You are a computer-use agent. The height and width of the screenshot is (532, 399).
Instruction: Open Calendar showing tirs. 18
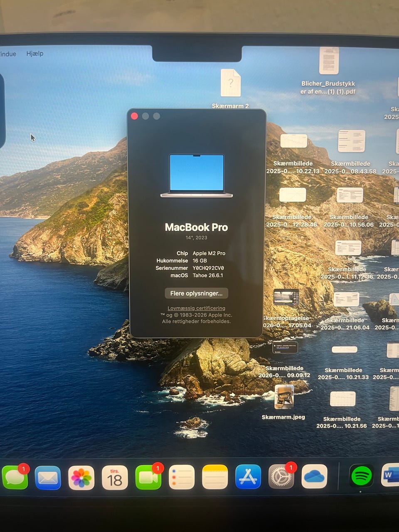pyautogui.click(x=115, y=478)
